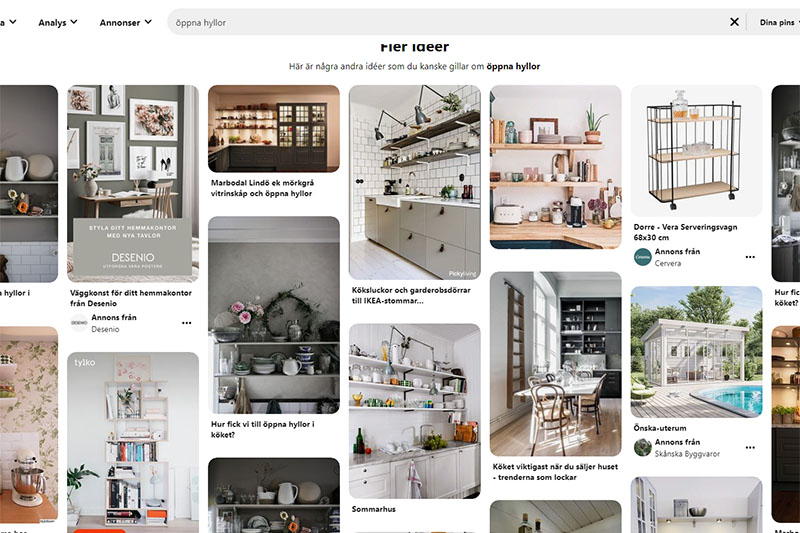
Task: Open the Dina pins filter dropdown
Action: point(780,22)
